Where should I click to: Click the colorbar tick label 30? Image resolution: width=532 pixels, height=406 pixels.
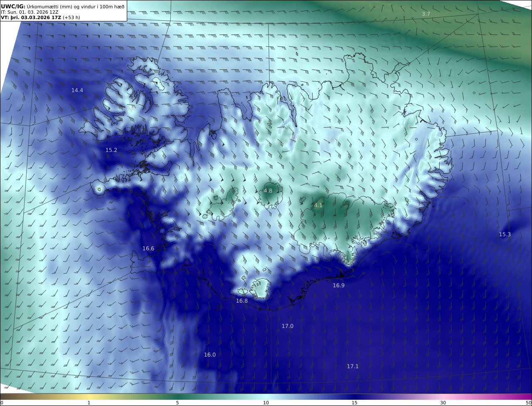point(443,403)
